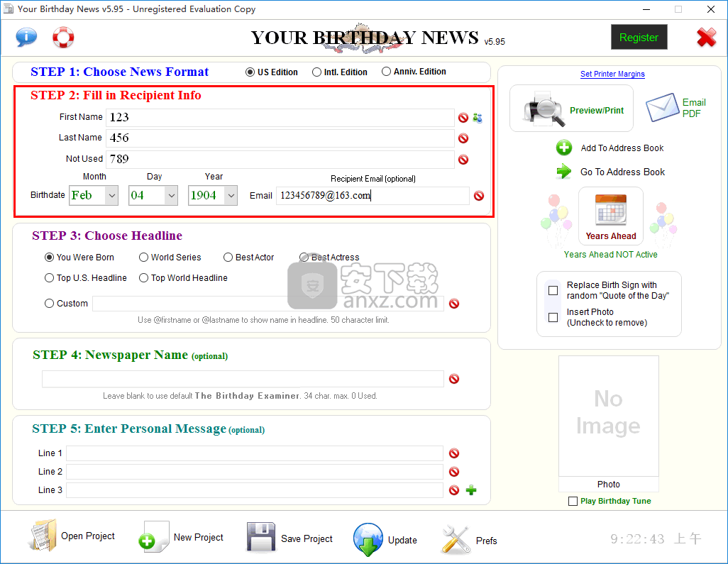Open the Years Ahead calendar icon

pyautogui.click(x=610, y=210)
